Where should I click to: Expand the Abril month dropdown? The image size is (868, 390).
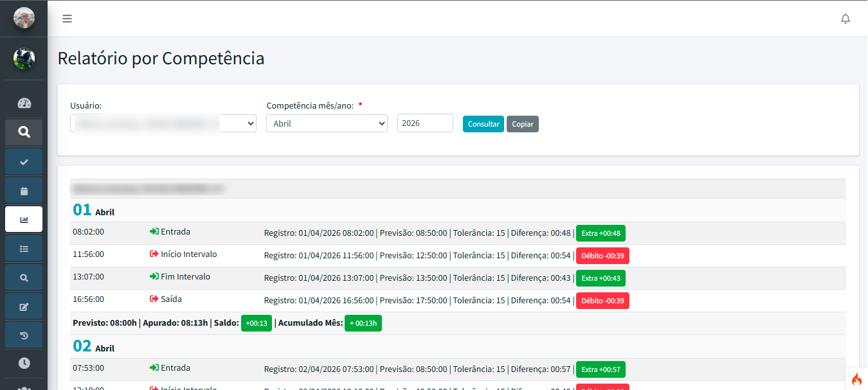[327, 123]
